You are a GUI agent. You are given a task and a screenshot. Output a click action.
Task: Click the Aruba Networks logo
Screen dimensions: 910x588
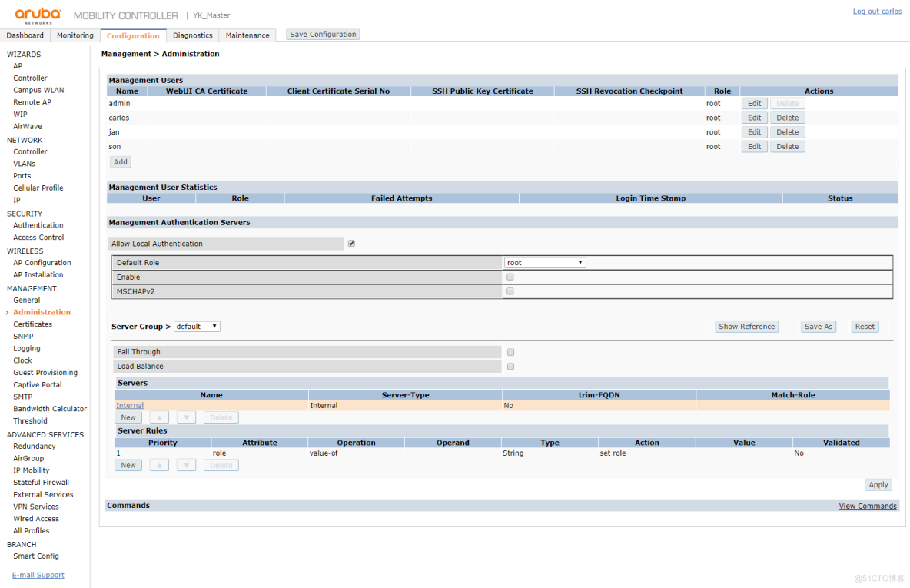coord(38,15)
